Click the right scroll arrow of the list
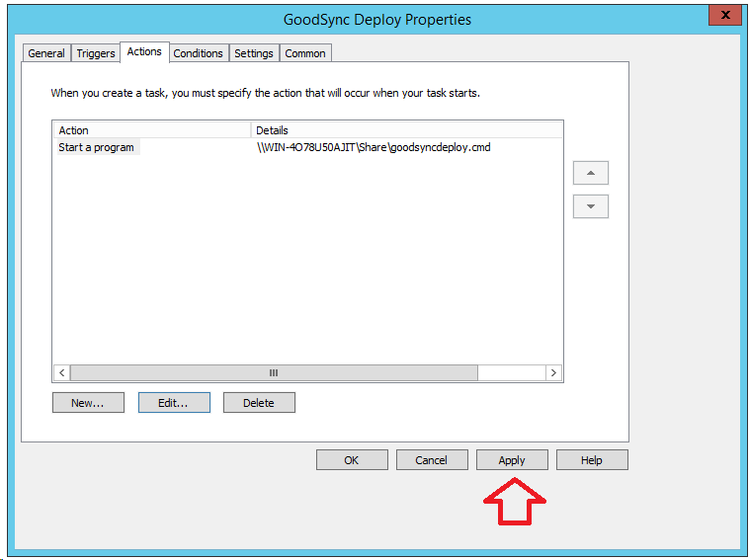 click(553, 372)
